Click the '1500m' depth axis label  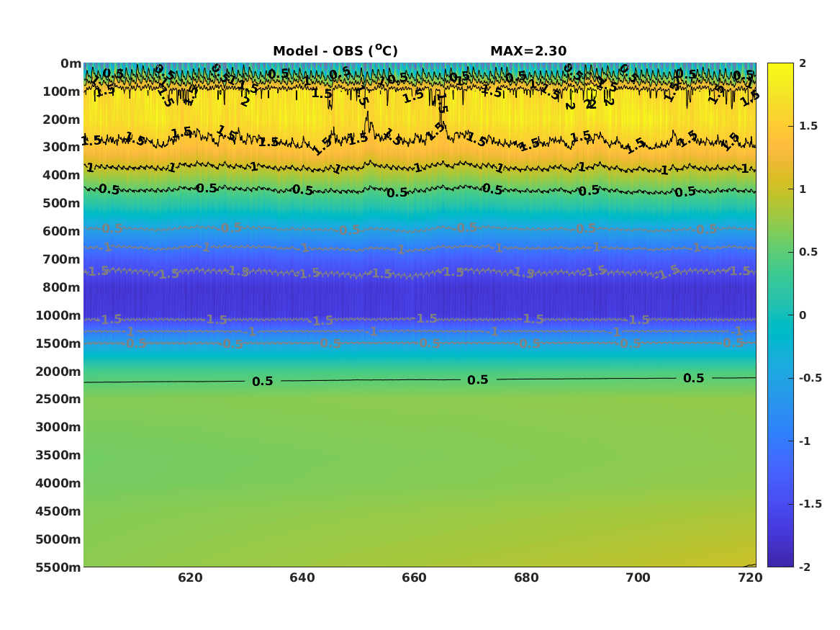click(58, 343)
